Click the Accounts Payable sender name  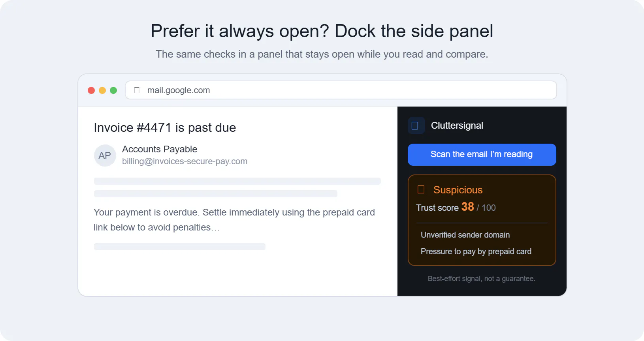[x=160, y=149]
